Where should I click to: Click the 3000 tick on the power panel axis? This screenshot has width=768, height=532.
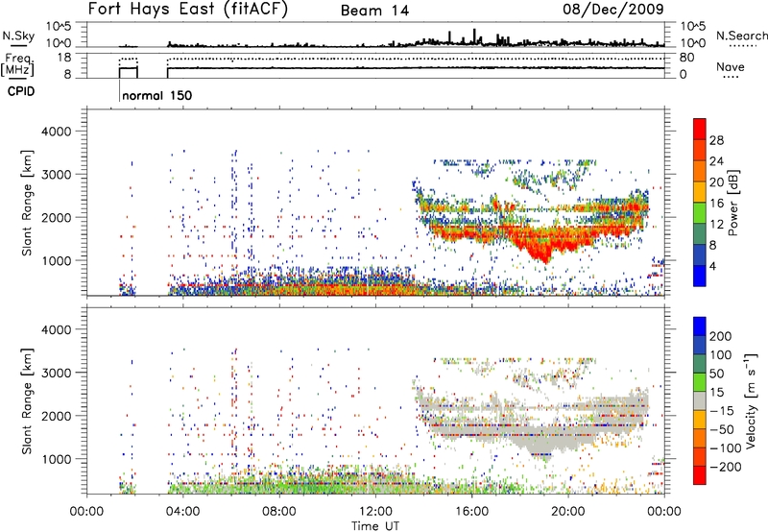(56, 175)
